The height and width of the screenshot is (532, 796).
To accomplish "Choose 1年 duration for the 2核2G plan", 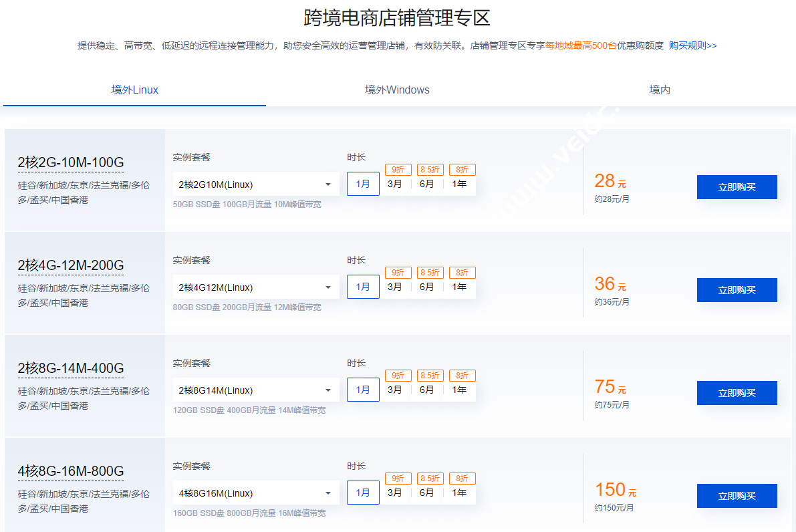I will pyautogui.click(x=459, y=184).
